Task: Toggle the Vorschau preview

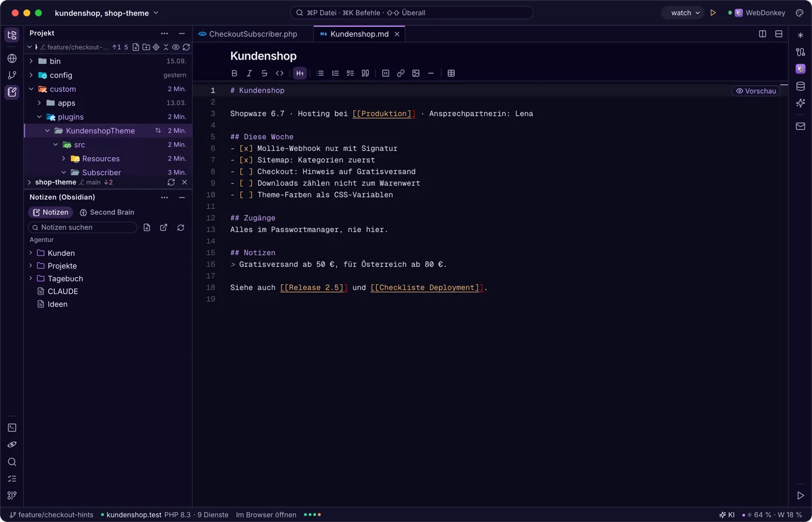Action: pyautogui.click(x=756, y=91)
